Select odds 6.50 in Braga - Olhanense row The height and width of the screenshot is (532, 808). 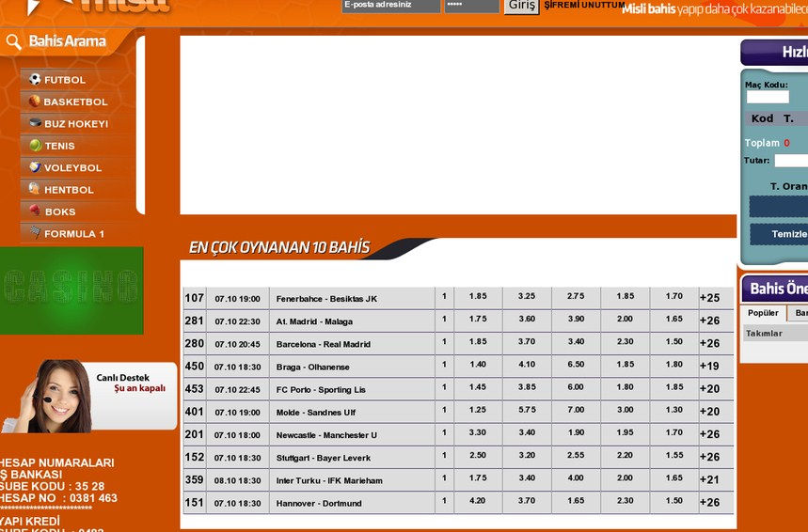[x=576, y=365]
